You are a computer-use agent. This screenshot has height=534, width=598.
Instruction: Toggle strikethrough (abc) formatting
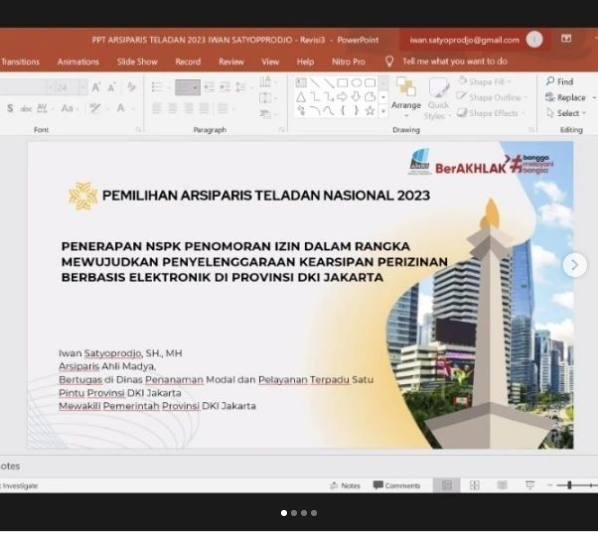[26, 109]
